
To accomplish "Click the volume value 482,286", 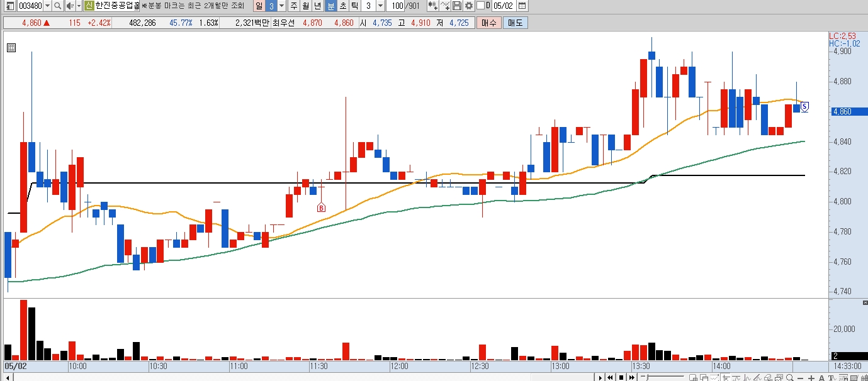I will click(x=142, y=23).
